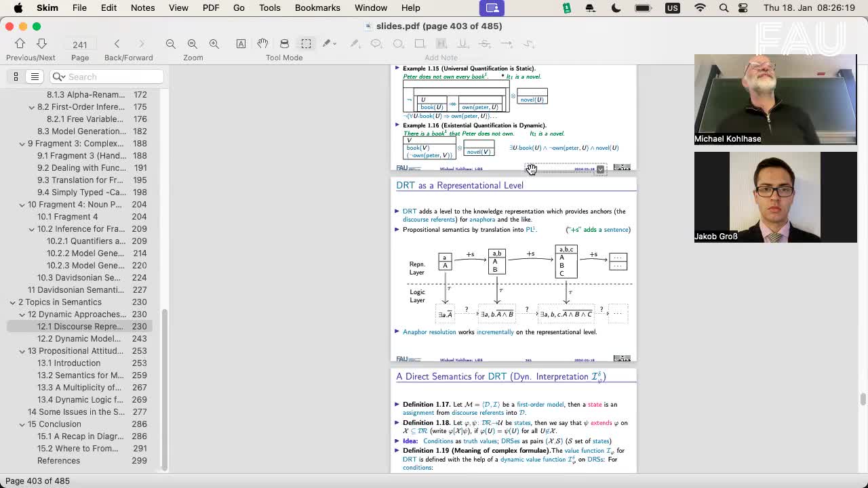
Task: Toggle macOS Control Center in menu bar
Action: click(x=743, y=7)
